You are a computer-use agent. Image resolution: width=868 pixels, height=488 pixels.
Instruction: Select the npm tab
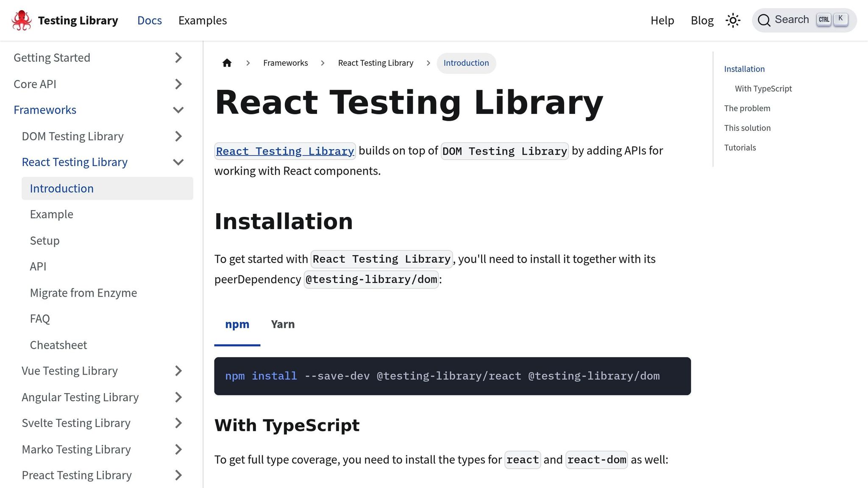[x=237, y=324]
